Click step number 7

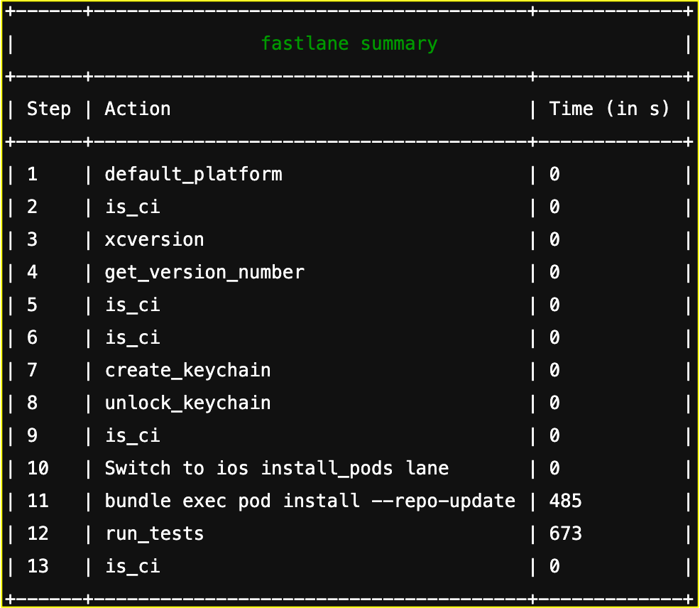coord(33,370)
